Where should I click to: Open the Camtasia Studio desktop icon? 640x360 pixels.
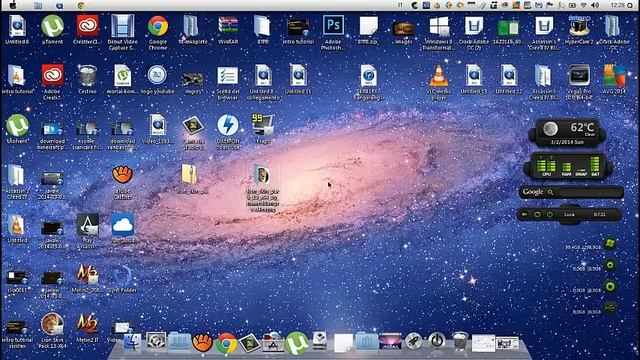pos(193,125)
